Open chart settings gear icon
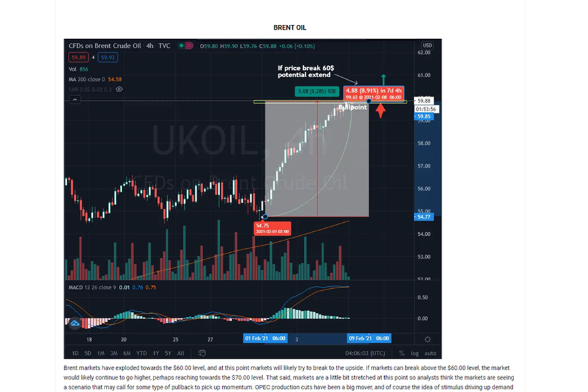 coord(427,339)
